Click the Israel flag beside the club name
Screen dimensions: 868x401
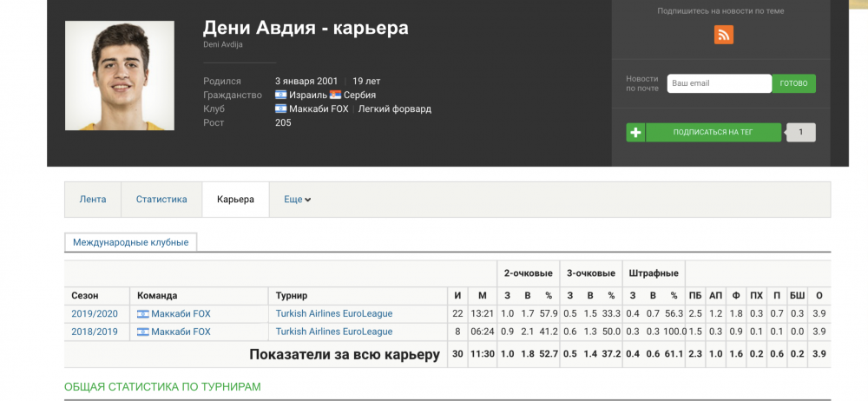pyautogui.click(x=280, y=108)
